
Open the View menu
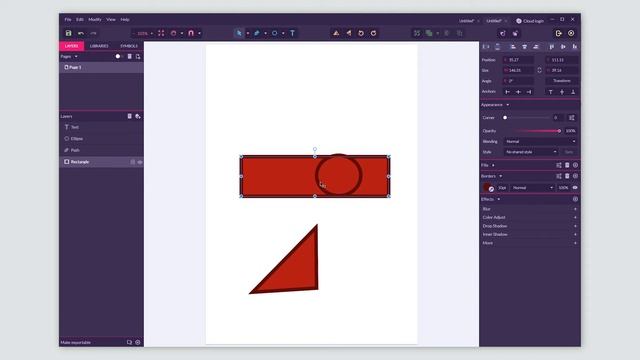111,19
